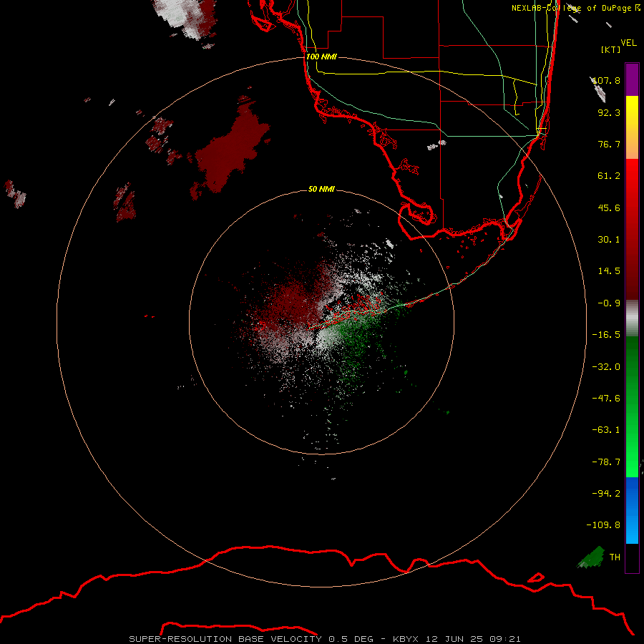Pick the yellow-orange band of the color bar

[x=632, y=127]
